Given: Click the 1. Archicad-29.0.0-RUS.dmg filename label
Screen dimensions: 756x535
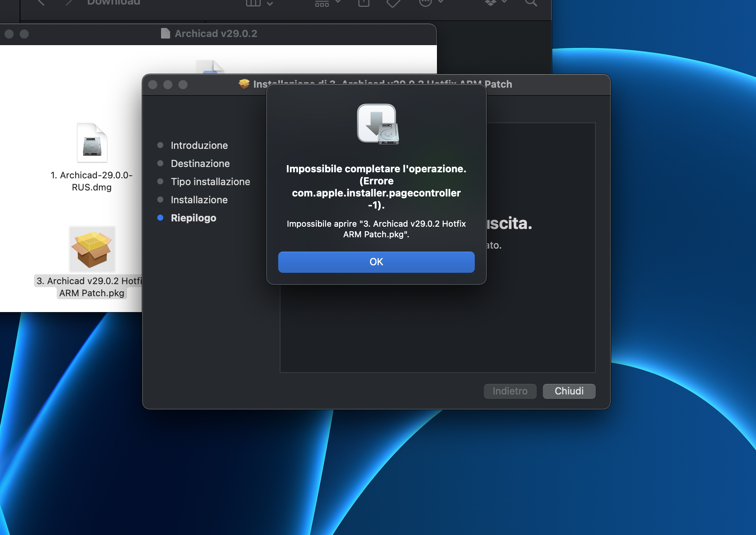Looking at the screenshot, I should point(91,181).
